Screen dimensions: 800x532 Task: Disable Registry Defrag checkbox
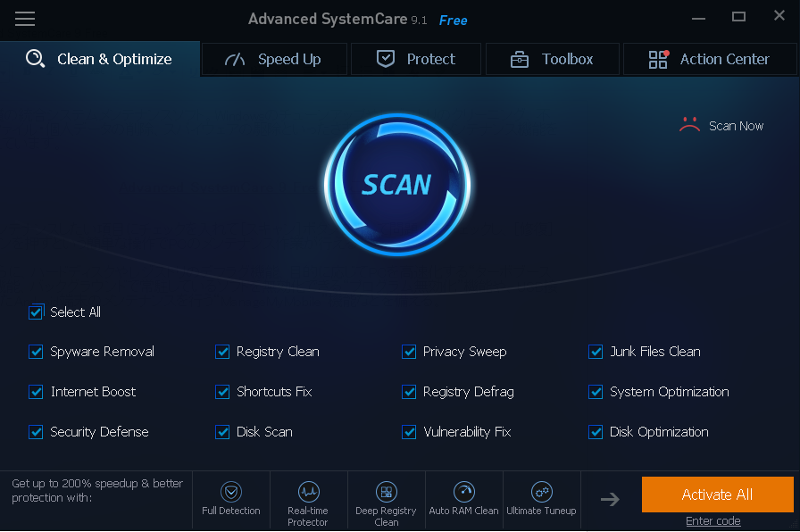tap(409, 392)
